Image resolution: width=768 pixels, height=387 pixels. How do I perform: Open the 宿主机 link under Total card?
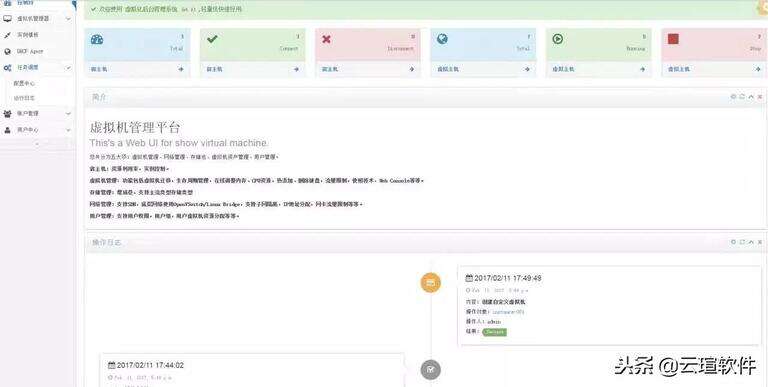(x=98, y=70)
